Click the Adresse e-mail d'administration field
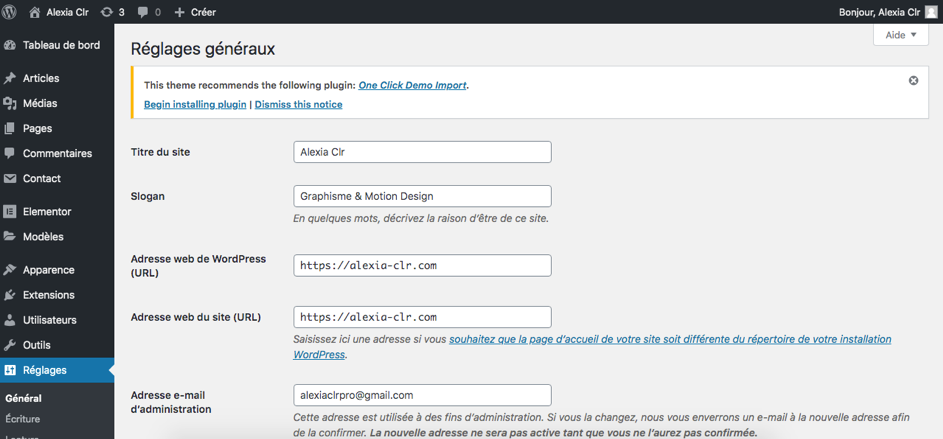 coord(422,395)
